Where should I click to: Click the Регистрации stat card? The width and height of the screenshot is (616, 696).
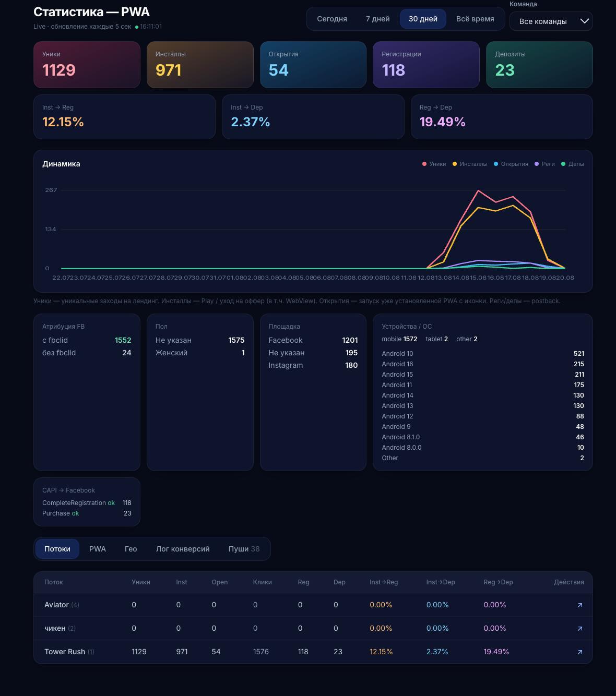[426, 65]
